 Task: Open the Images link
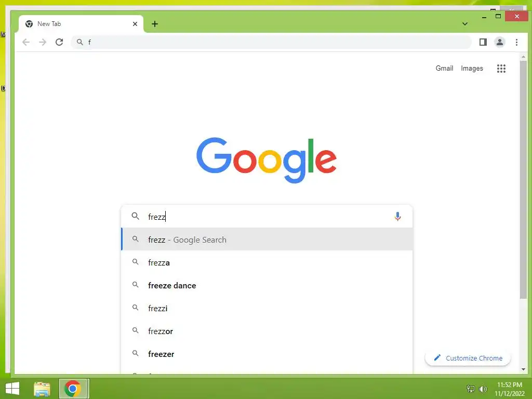tap(472, 69)
